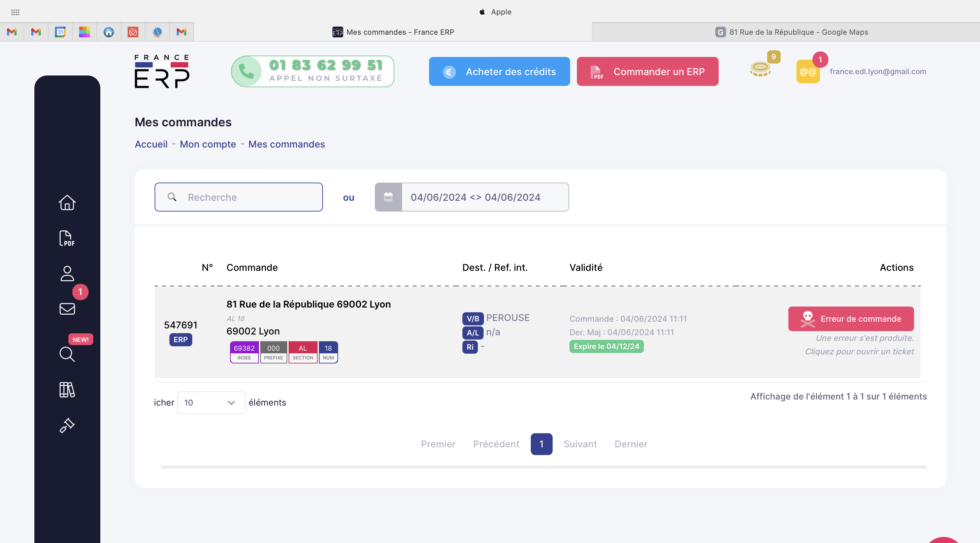The width and height of the screenshot is (980, 543).
Task: Click the AL SECTION tag
Action: (x=303, y=352)
